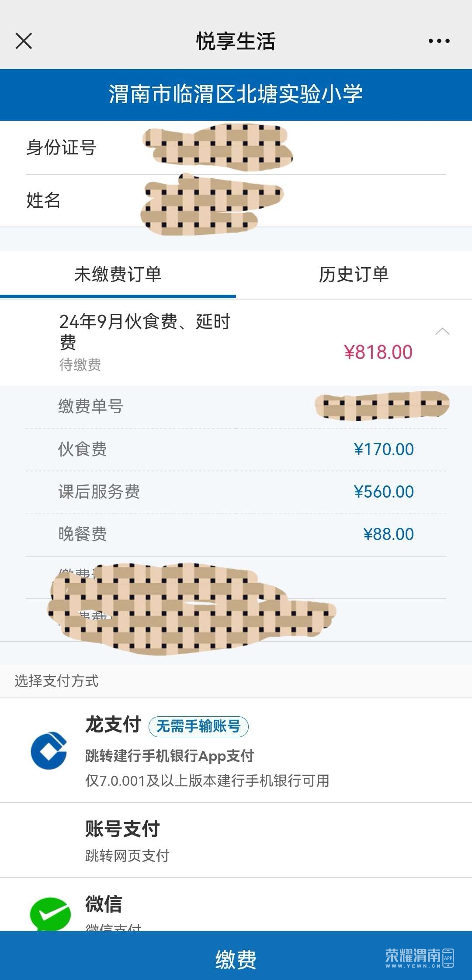
Task: Collapse the 24年9月伙食费 order with chevron
Action: (442, 331)
